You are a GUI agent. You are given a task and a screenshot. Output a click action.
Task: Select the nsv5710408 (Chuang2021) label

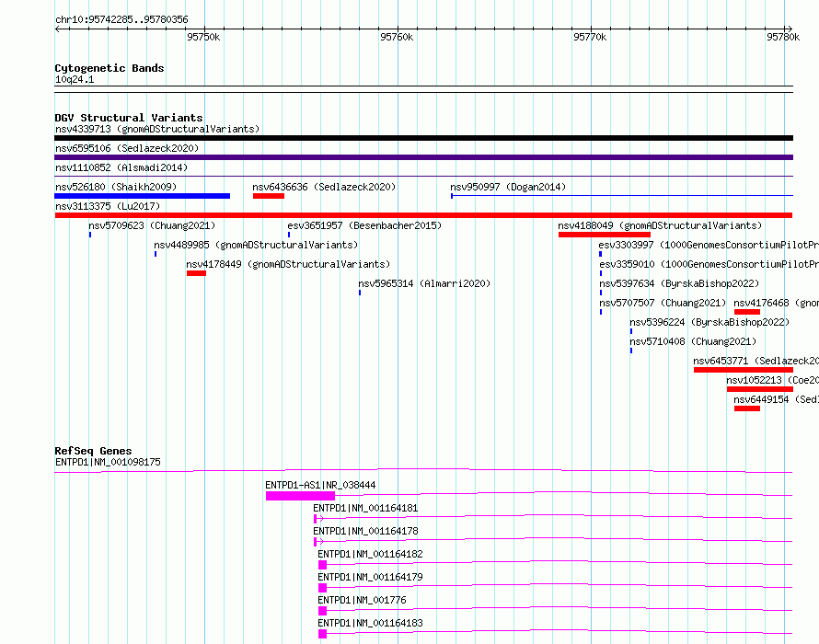(693, 341)
